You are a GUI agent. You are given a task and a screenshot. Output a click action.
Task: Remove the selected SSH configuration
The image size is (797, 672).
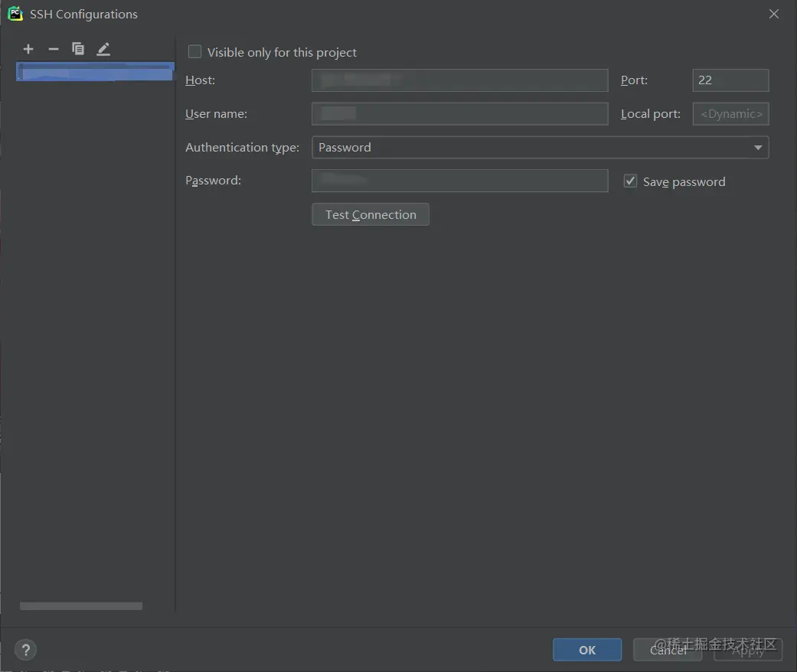pyautogui.click(x=53, y=48)
